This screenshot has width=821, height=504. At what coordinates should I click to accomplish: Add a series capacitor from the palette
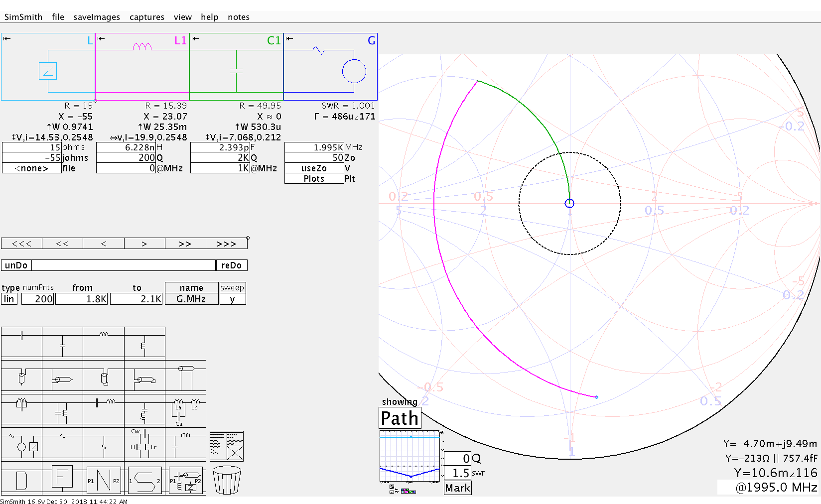21,342
